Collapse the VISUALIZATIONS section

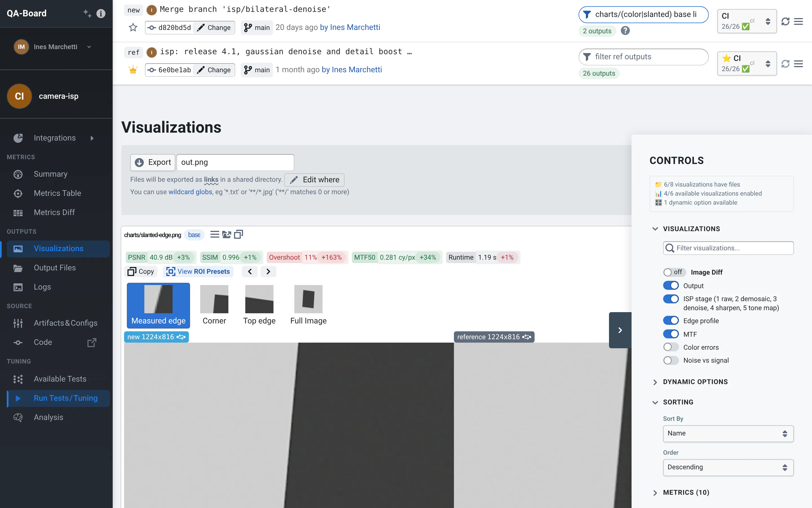point(655,229)
